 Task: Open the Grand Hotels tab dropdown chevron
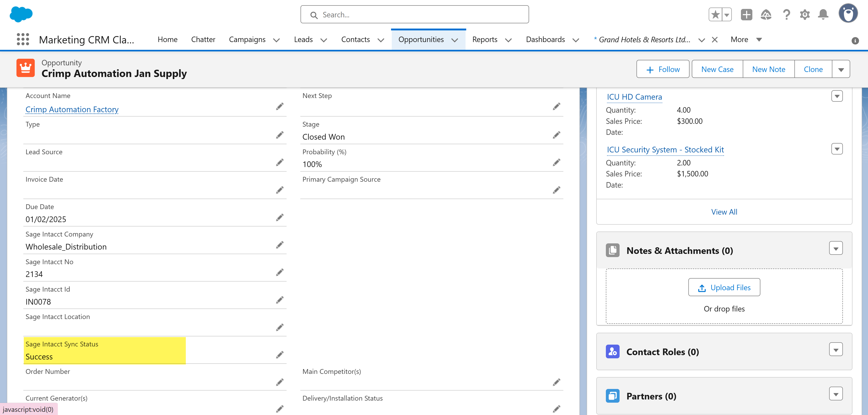pyautogui.click(x=702, y=40)
